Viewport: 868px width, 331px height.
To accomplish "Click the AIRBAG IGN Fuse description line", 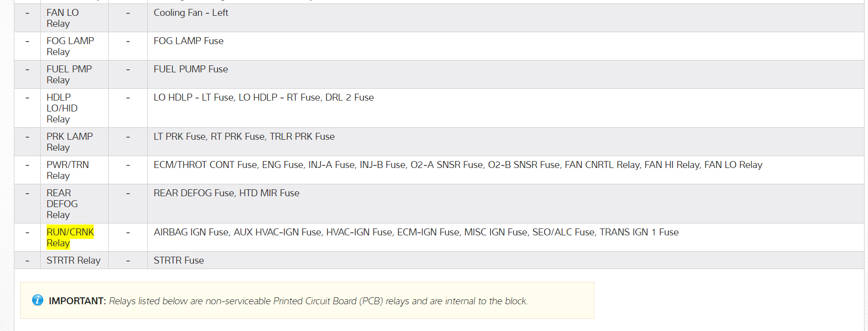I will click(x=416, y=232).
